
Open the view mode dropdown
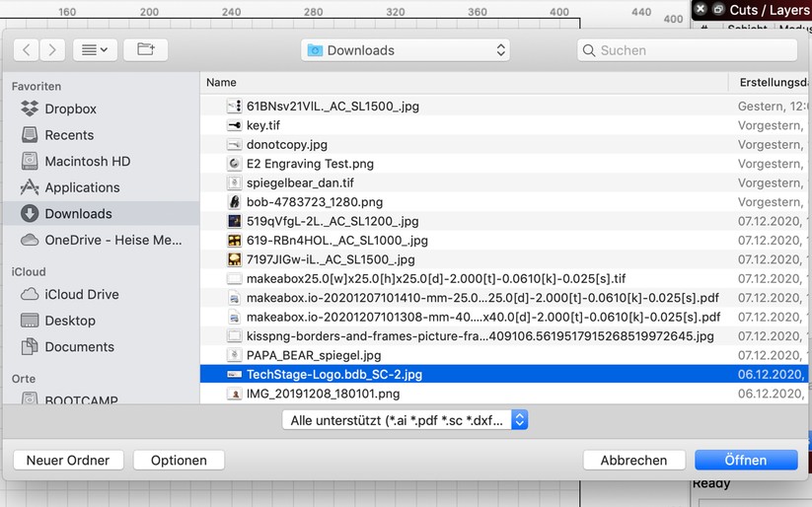(x=94, y=49)
